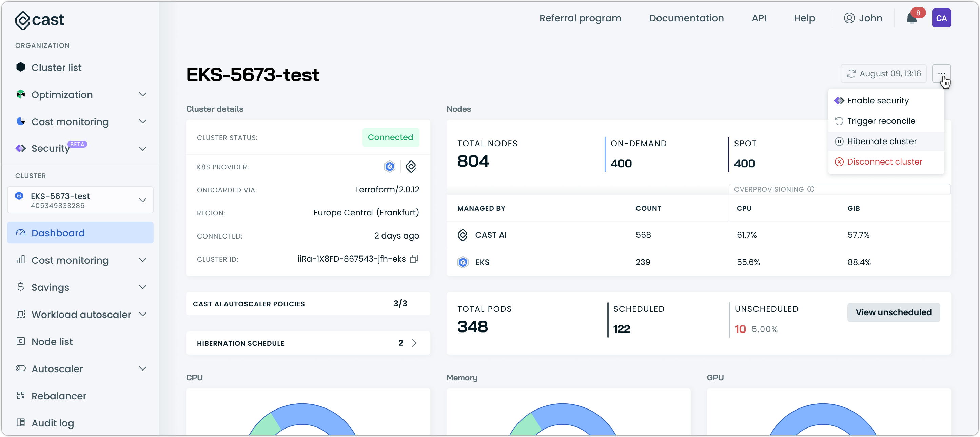Click the View unscheduled button
The height and width of the screenshot is (437, 980).
pyautogui.click(x=893, y=312)
